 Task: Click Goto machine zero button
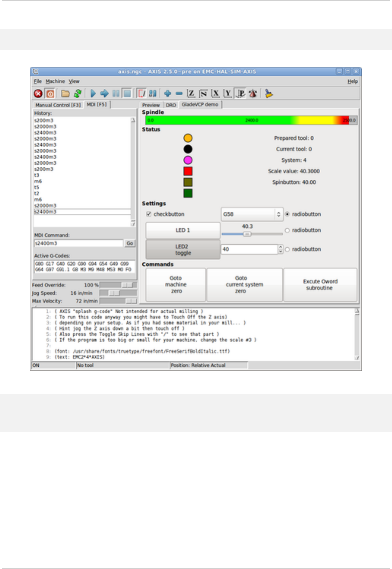tap(176, 284)
